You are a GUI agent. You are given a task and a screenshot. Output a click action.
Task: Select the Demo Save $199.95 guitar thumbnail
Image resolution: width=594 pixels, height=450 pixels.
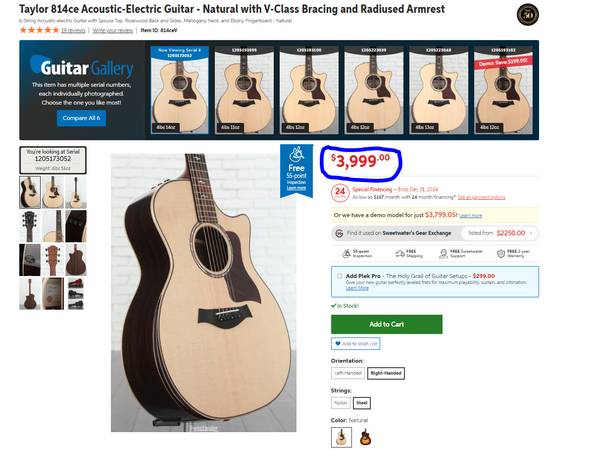(x=503, y=90)
